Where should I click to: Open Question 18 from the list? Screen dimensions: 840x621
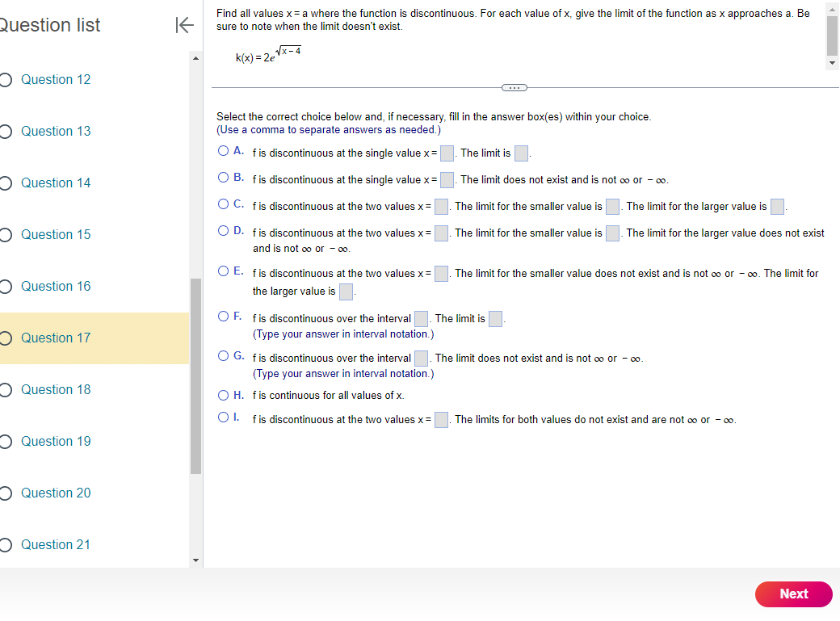(x=56, y=389)
